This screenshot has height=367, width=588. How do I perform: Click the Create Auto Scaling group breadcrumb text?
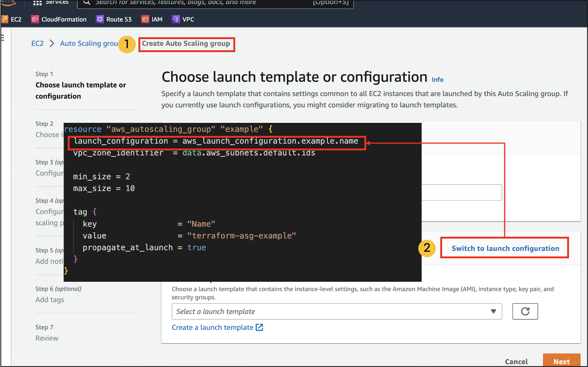(x=186, y=44)
